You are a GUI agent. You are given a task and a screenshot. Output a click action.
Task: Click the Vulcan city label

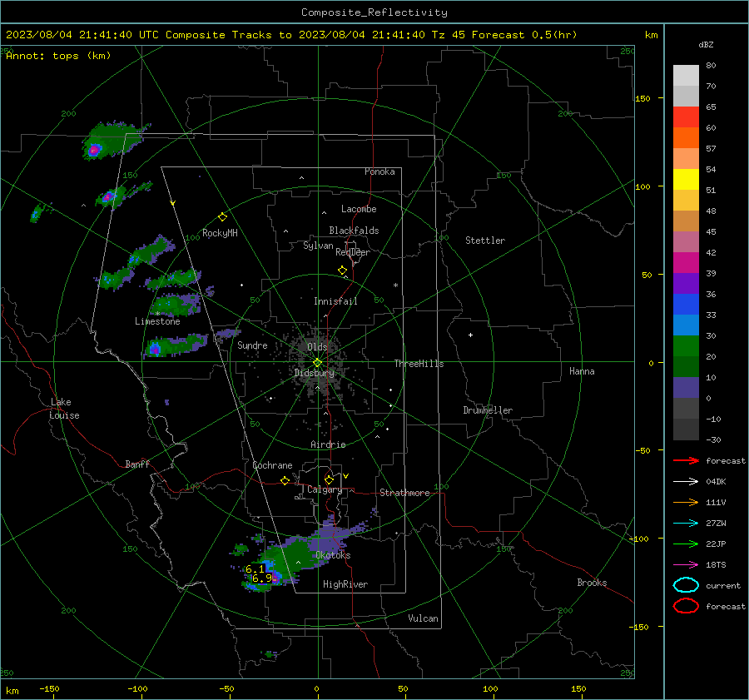[x=424, y=618]
